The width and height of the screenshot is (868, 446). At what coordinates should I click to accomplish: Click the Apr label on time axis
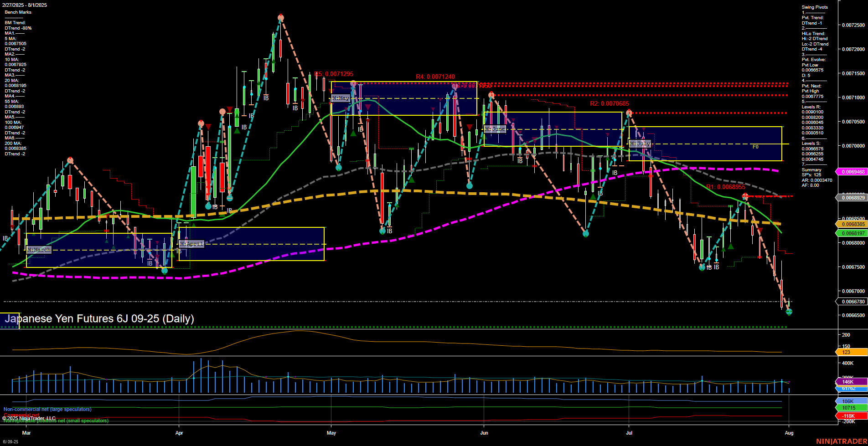[x=179, y=433]
